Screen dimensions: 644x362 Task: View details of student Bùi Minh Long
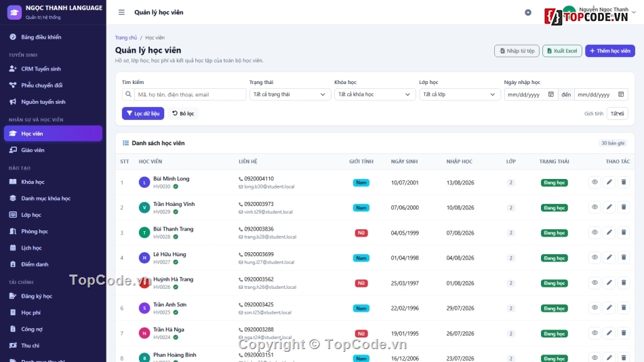click(x=595, y=182)
